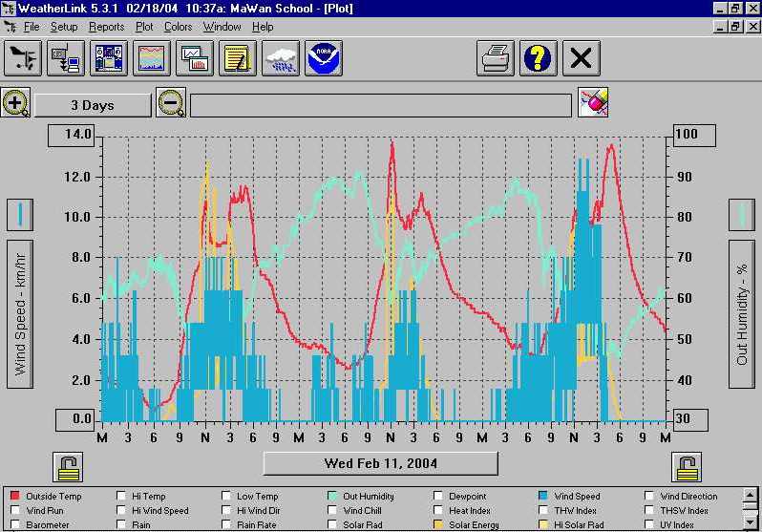Toggle the Solar Energy checkbox
The image size is (762, 532).
click(x=438, y=524)
